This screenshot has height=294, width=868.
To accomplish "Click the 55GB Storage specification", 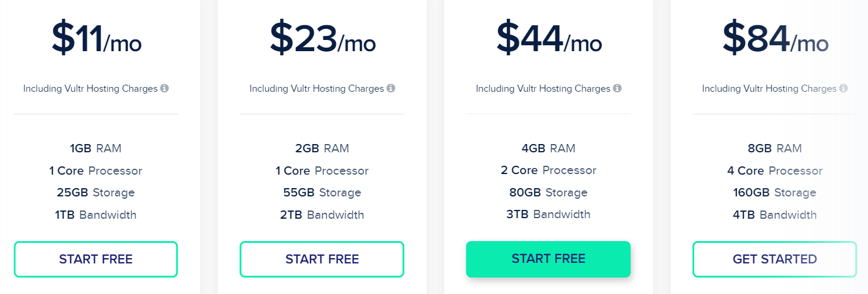I will (x=322, y=193).
